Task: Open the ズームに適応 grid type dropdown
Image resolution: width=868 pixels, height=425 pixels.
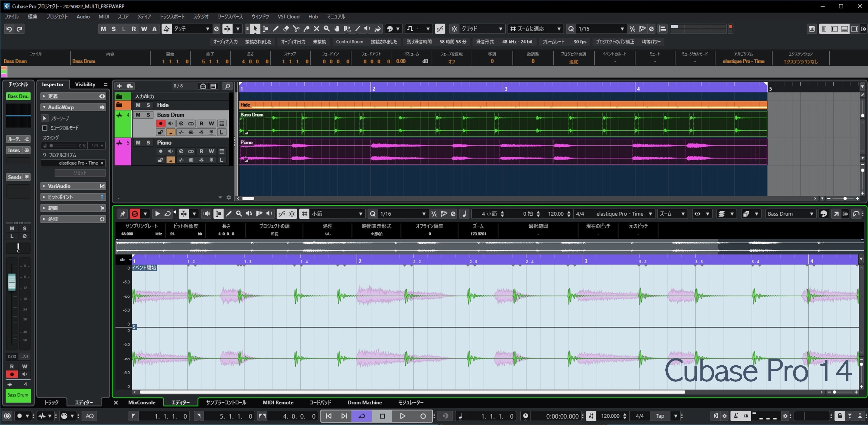Action: tap(536, 29)
